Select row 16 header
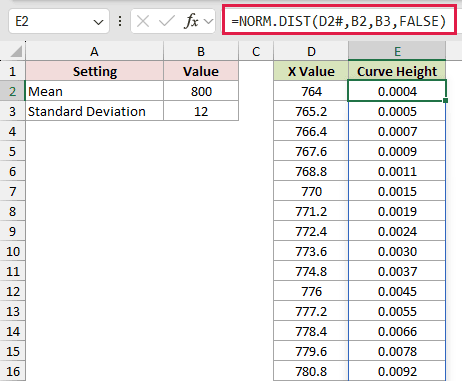Screen dimensions: 462x381 [13, 371]
